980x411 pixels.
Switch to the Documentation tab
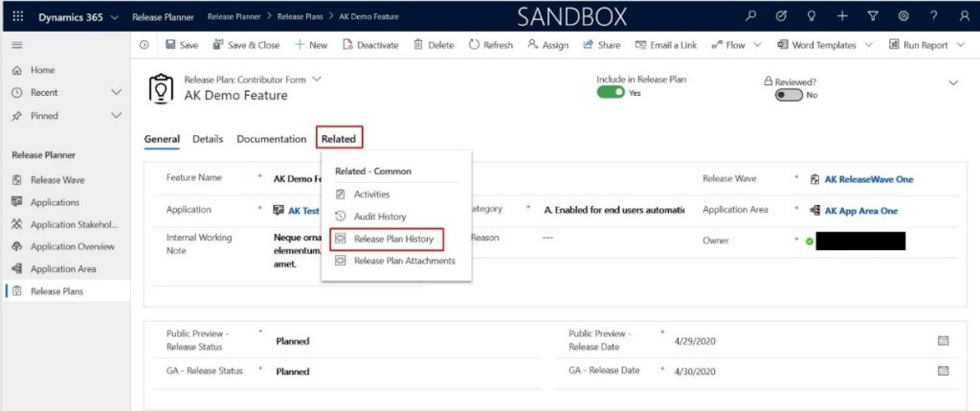(x=271, y=139)
